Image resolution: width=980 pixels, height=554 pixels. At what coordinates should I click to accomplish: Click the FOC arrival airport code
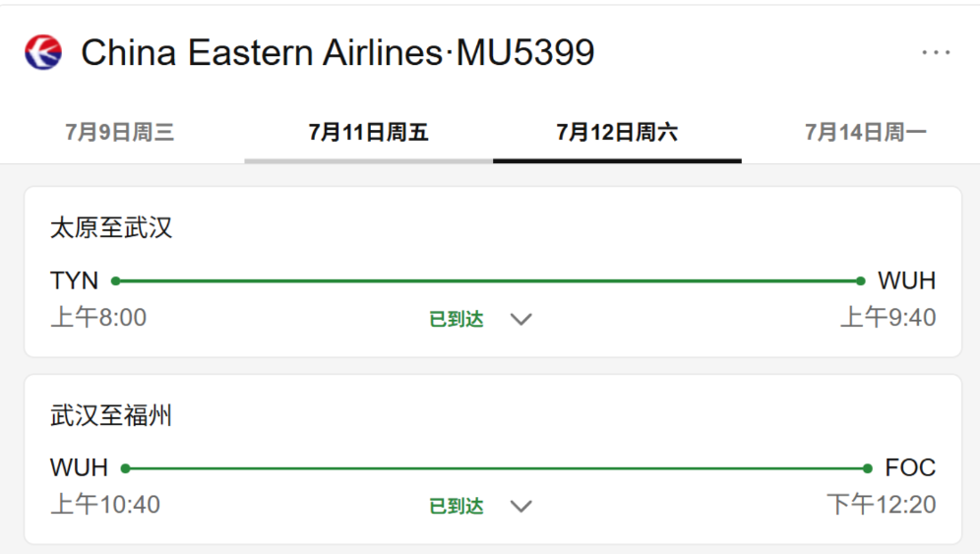coord(910,467)
